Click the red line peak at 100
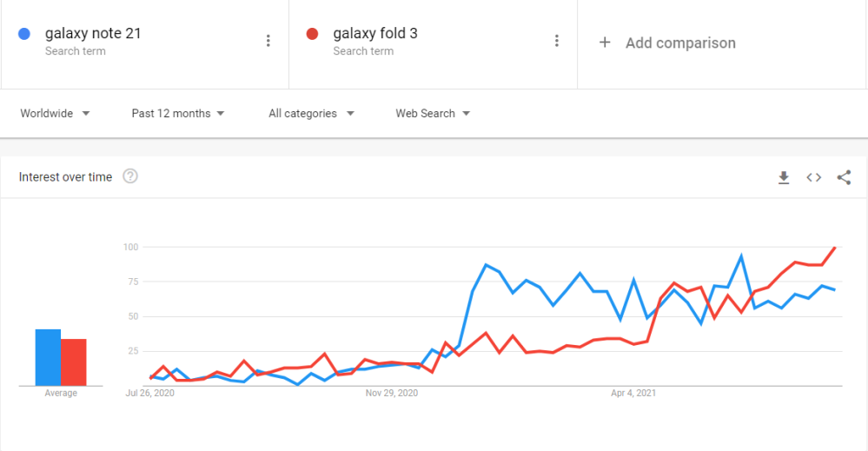Image resolution: width=868 pixels, height=451 pixels. pyautogui.click(x=835, y=248)
